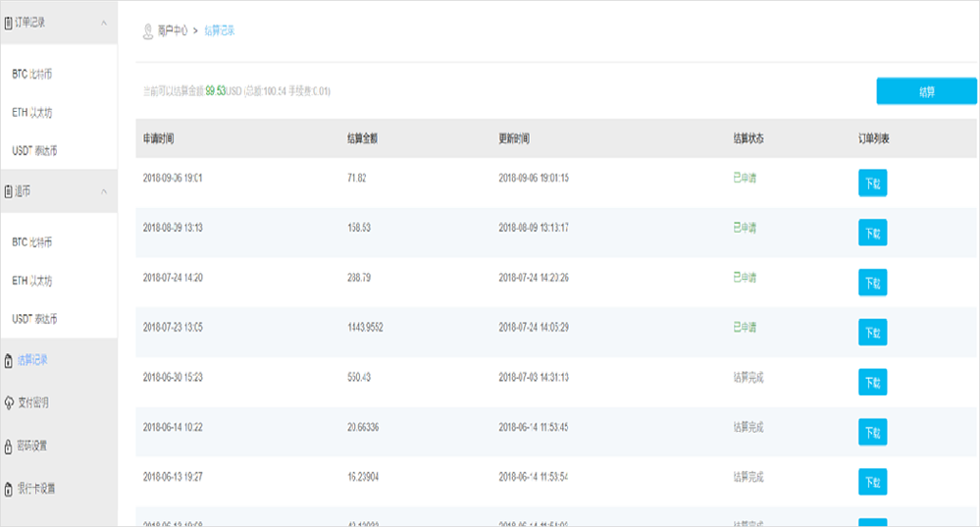Click the 申请时间 column header

(159, 138)
